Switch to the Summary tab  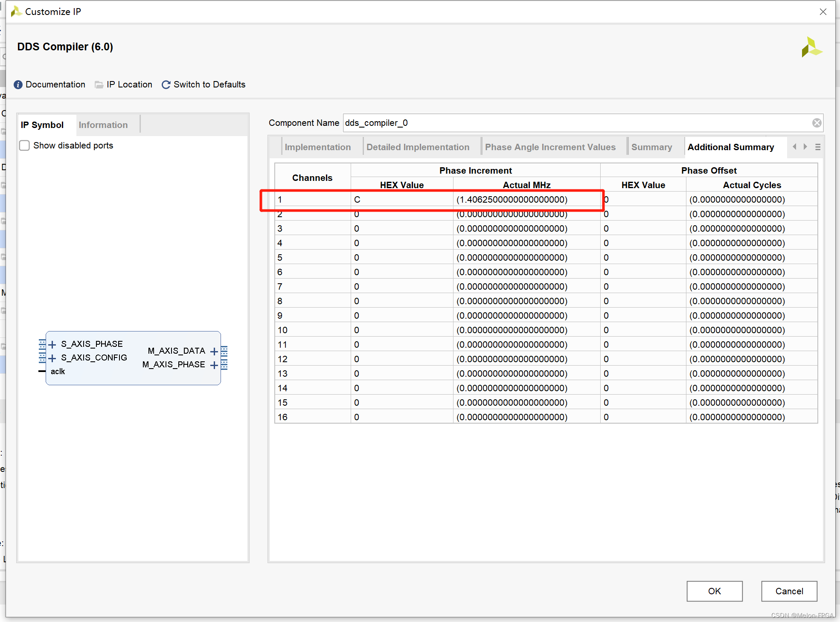click(x=651, y=147)
